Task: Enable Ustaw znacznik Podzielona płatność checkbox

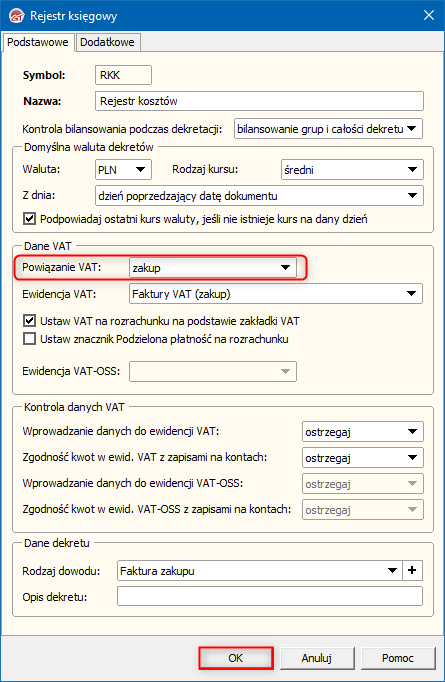Action: coord(29,339)
